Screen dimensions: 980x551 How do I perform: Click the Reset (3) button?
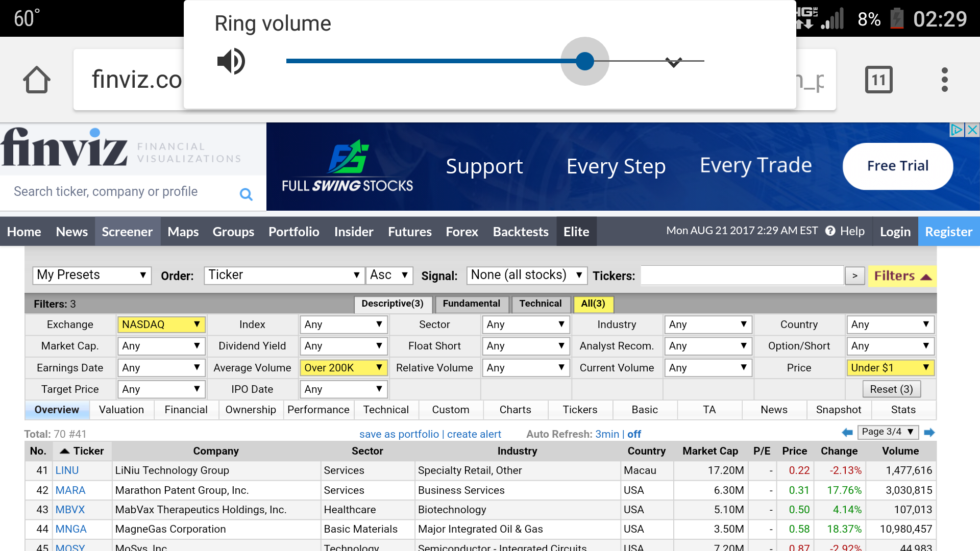pyautogui.click(x=891, y=389)
